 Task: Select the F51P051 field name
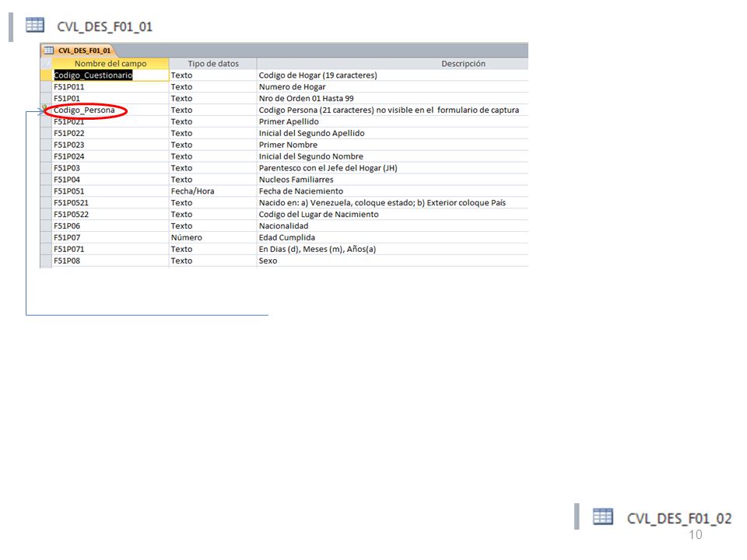pyautogui.click(x=69, y=191)
